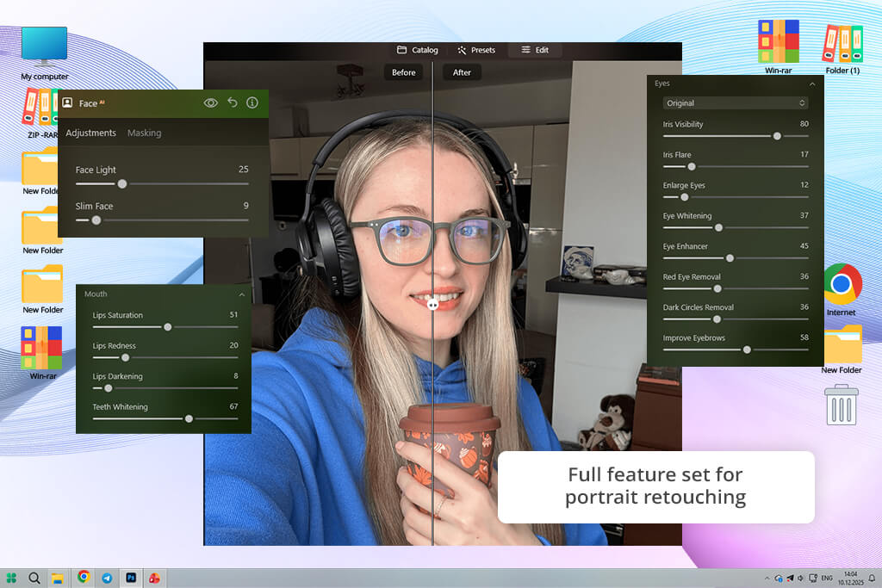Click the Face Light value 25
Screen dimensions: 882x588
pos(243,170)
